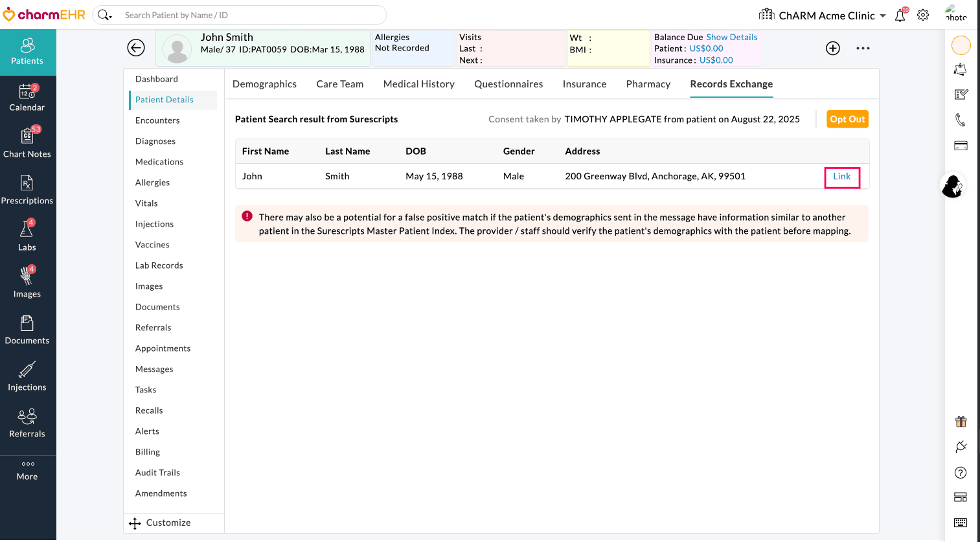This screenshot has width=980, height=542.
Task: Click the phone icon in right panel
Action: tap(961, 120)
